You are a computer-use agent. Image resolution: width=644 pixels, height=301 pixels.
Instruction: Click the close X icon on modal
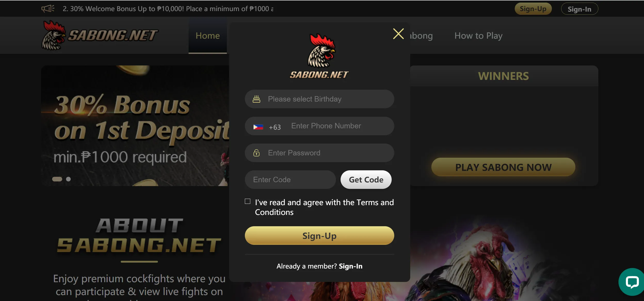pos(398,34)
